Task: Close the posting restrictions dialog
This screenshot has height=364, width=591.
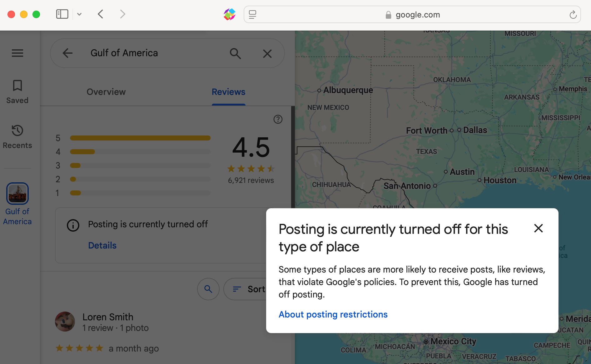Action: click(x=538, y=228)
